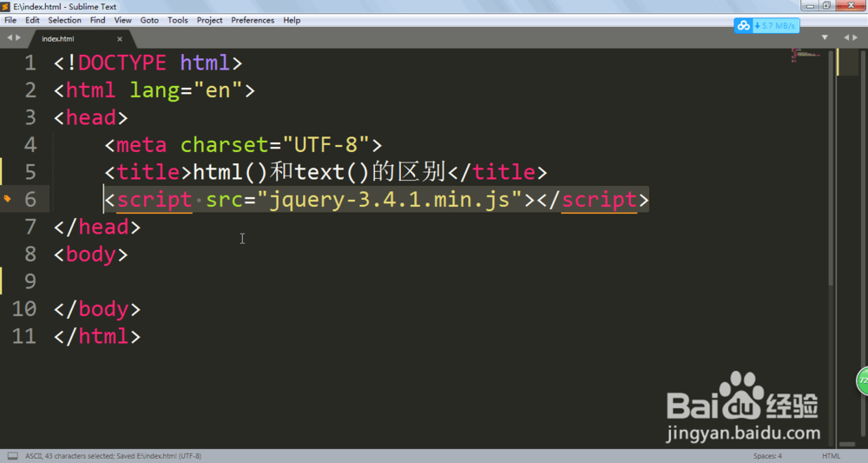The image size is (868, 463).
Task: Open the tab list dropdown arrow
Action: coord(825,37)
